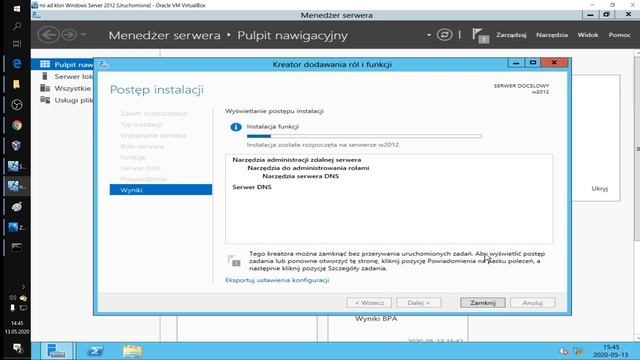The height and width of the screenshot is (360, 640).
Task: Click the Anuluj button in the wizard
Action: 533,303
